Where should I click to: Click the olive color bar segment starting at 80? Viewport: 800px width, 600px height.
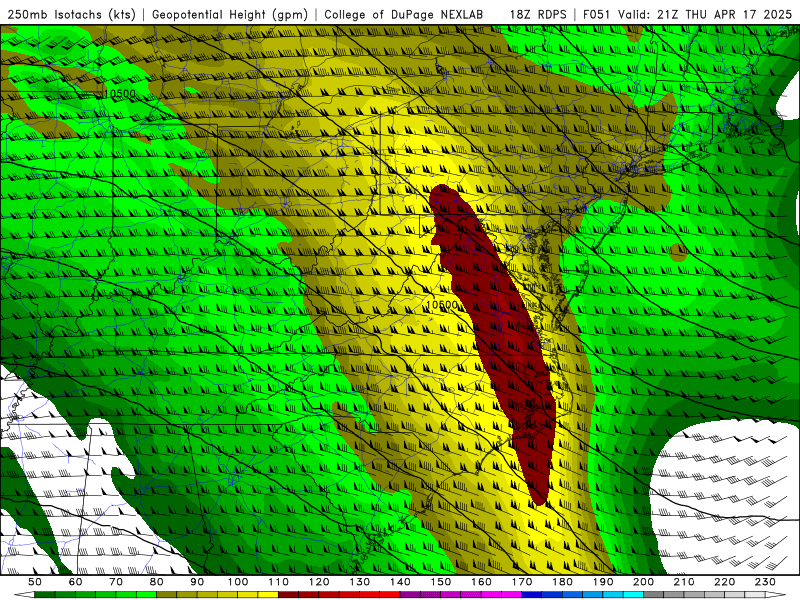click(167, 595)
